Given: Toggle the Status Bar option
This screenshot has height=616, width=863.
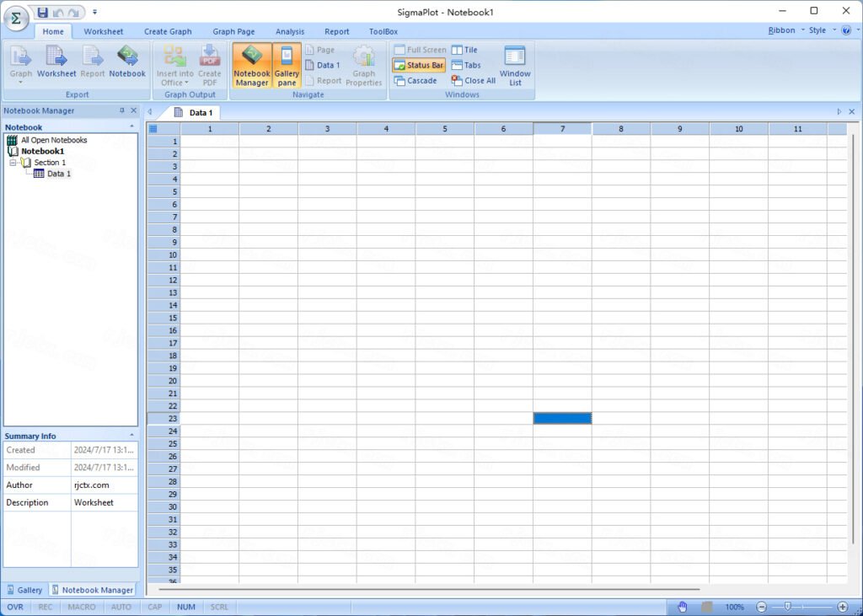Looking at the screenshot, I should [419, 65].
